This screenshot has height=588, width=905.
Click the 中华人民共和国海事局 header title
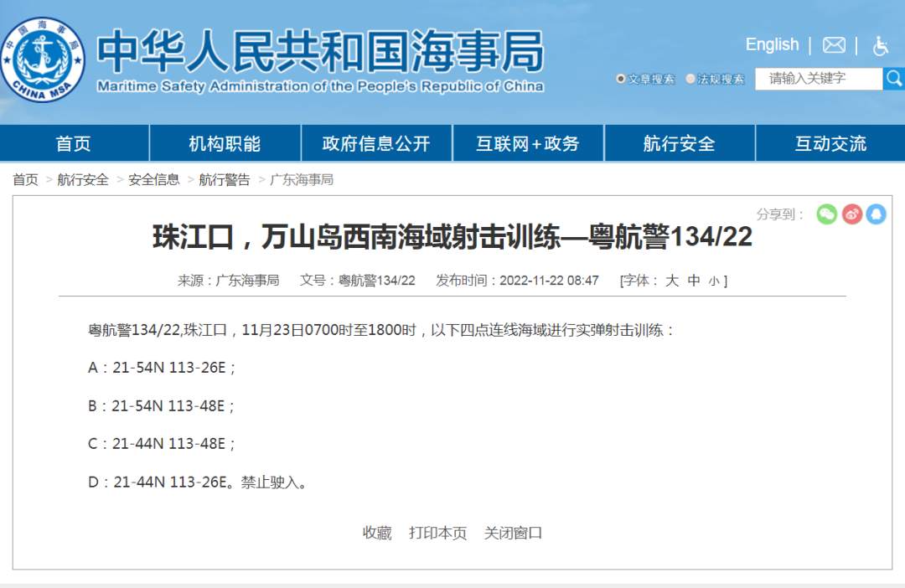(320, 51)
